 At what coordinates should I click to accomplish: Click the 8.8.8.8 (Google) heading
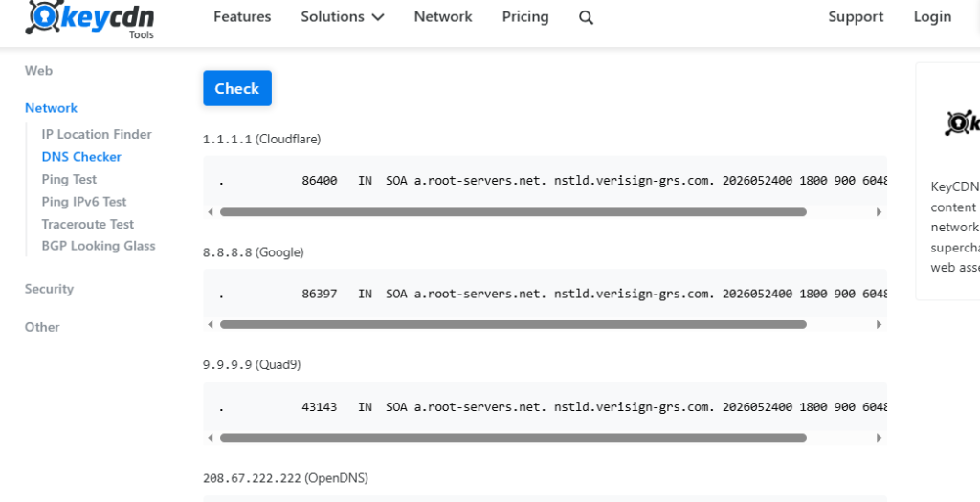tap(253, 252)
